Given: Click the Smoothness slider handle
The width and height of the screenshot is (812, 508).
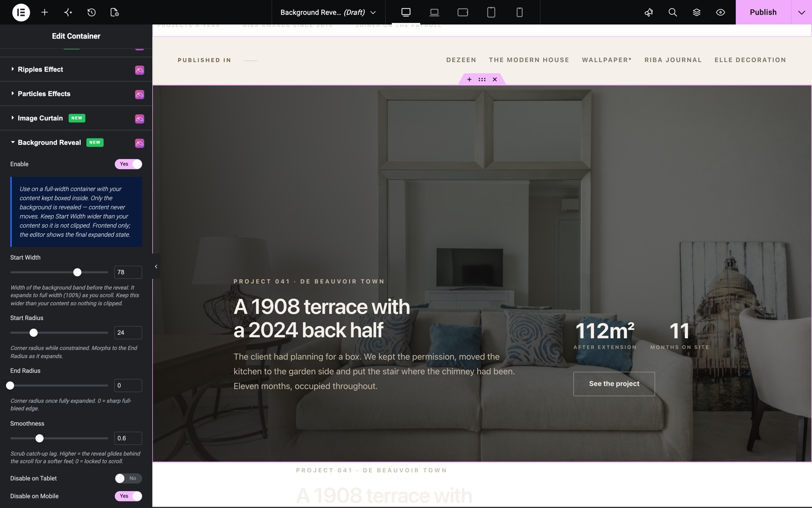Looking at the screenshot, I should (x=40, y=438).
